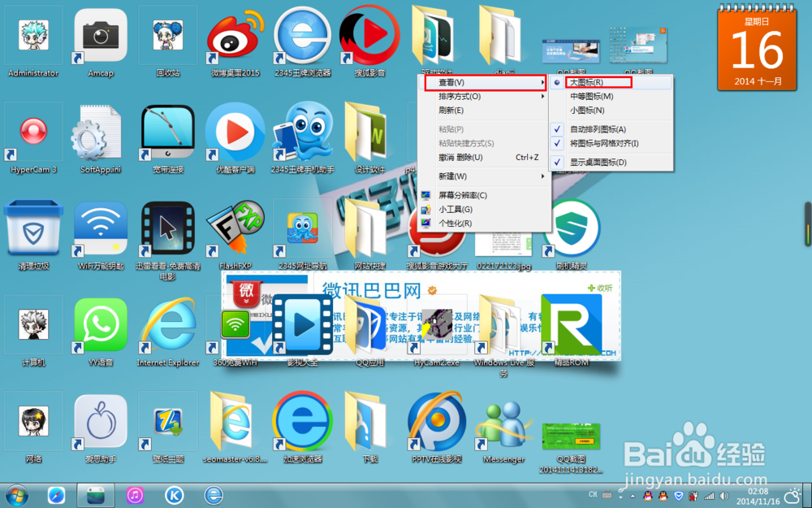Image resolution: width=812 pixels, height=508 pixels.
Task: Select the 计算机 computer icon
Action: click(x=33, y=332)
